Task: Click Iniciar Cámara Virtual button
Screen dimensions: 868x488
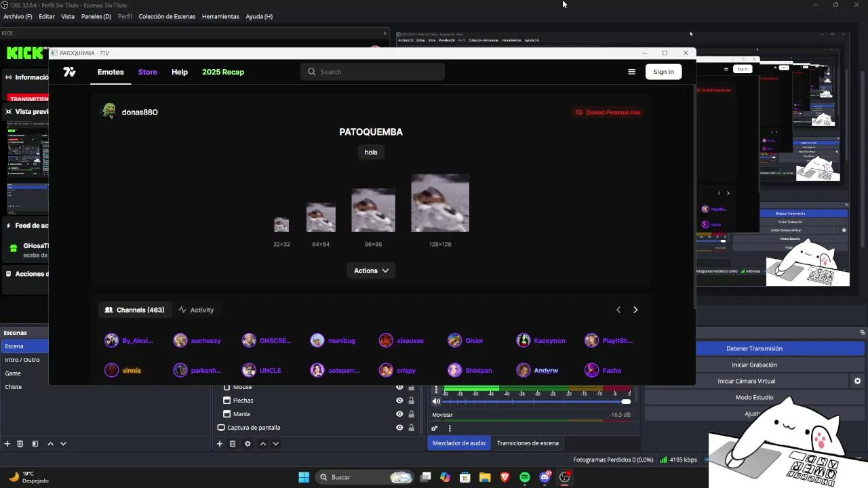Action: tap(747, 381)
